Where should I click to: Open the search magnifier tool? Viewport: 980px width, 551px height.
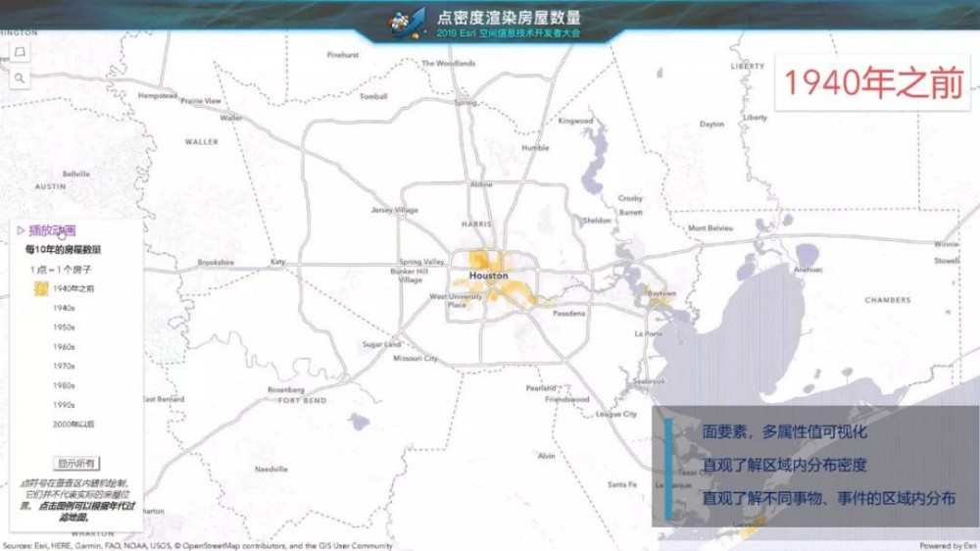[x=20, y=78]
